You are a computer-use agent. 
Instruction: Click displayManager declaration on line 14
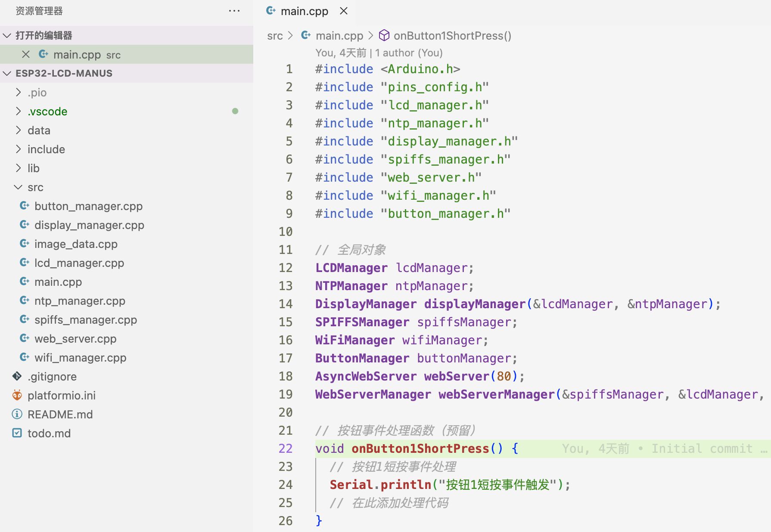pos(475,304)
